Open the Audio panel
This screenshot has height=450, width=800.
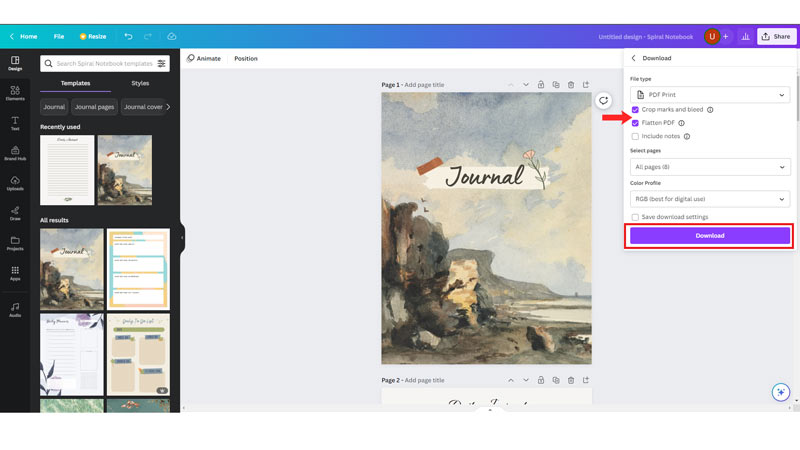coord(15,309)
